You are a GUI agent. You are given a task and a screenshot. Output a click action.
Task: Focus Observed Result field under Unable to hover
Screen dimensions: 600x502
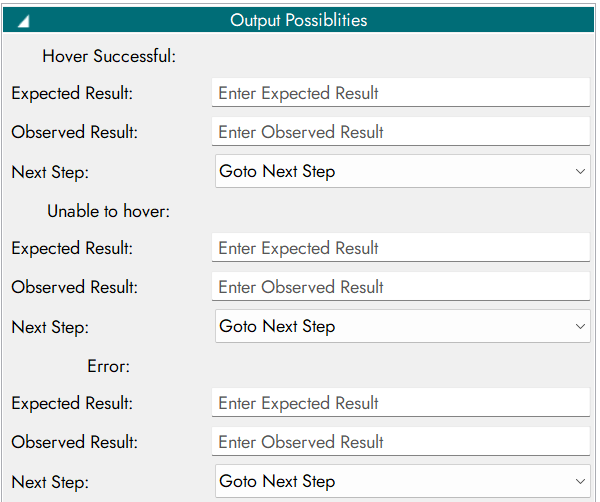pyautogui.click(x=400, y=287)
